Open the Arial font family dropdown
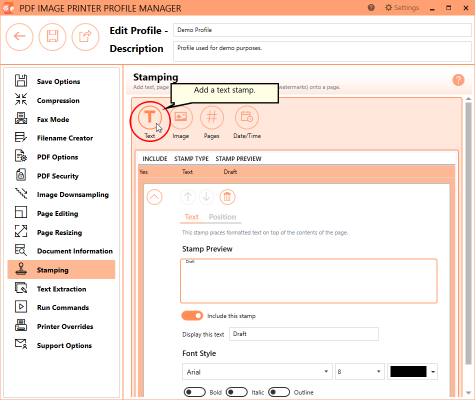 (257, 372)
